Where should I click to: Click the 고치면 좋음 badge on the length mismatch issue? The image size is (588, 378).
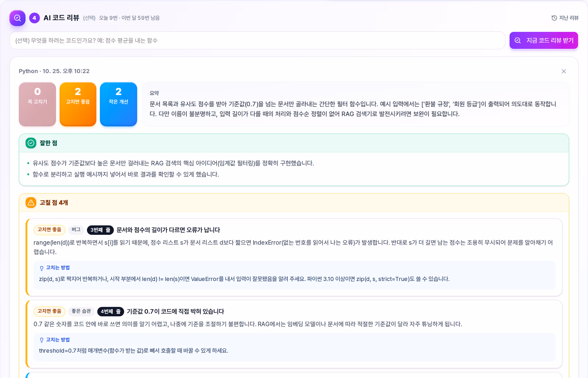(x=50, y=230)
